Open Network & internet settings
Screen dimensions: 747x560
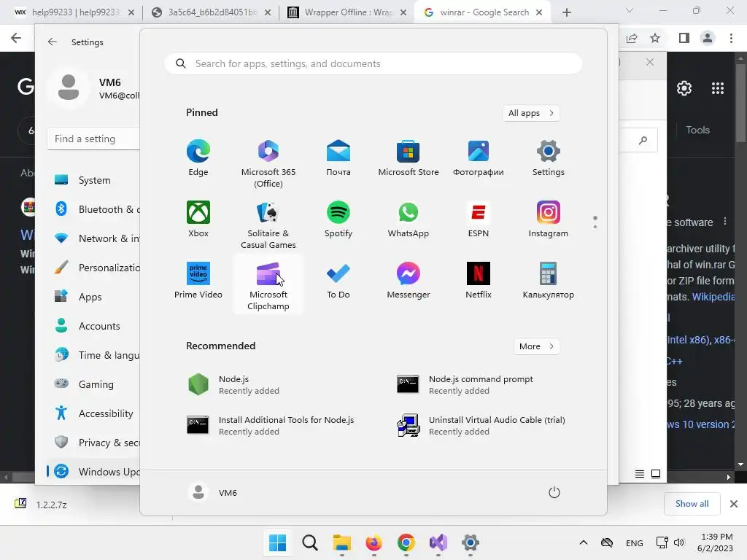pyautogui.click(x=93, y=238)
